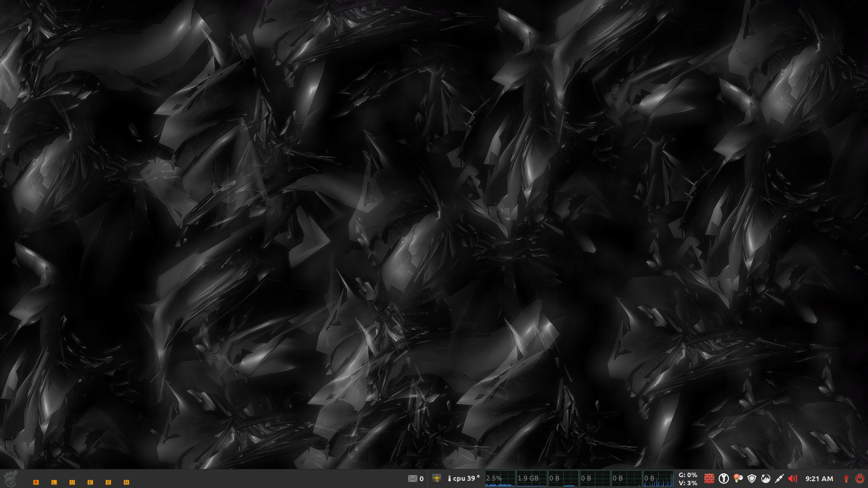The image size is (868, 488).
Task: Click the orange H launcher icon
Action: tap(127, 482)
